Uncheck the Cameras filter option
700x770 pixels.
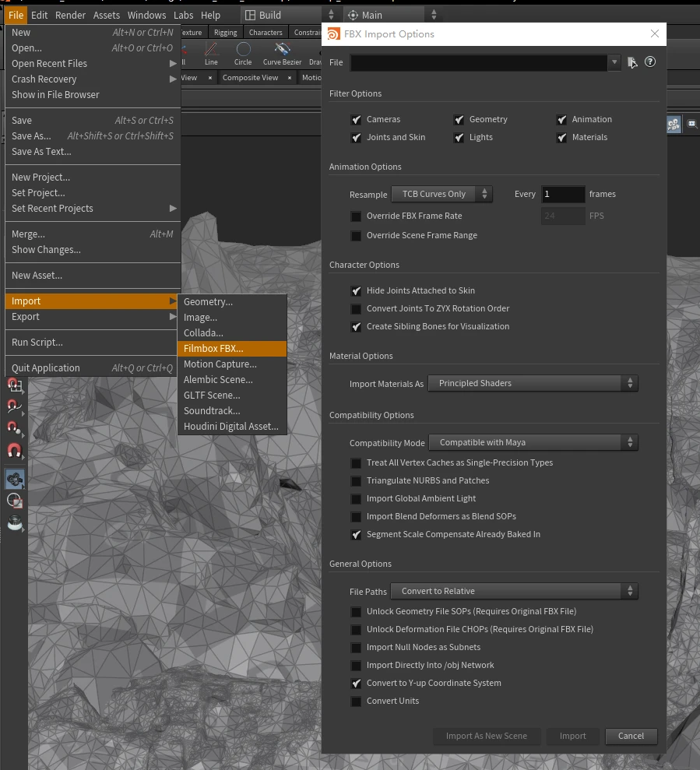(x=356, y=120)
